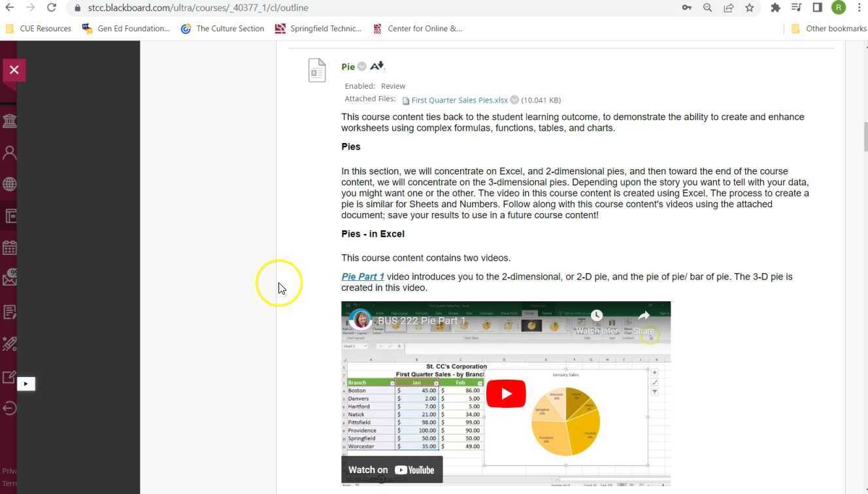Download First Quarter Sales Pies.xlsx
868x494 pixels.
[x=459, y=99]
